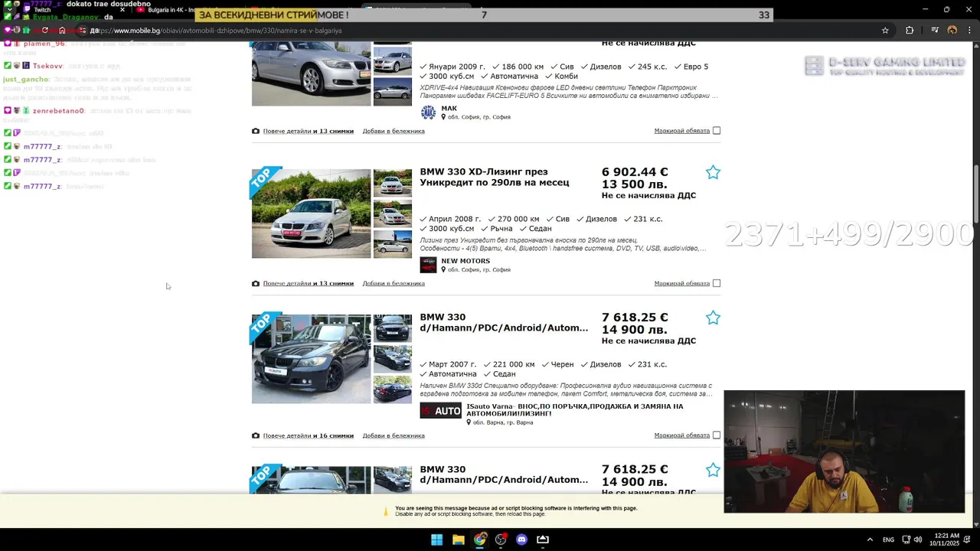Open the BMW 330 XD-Лизинг през Уникредит listing title
Image resolution: width=980 pixels, height=551 pixels.
tap(495, 177)
